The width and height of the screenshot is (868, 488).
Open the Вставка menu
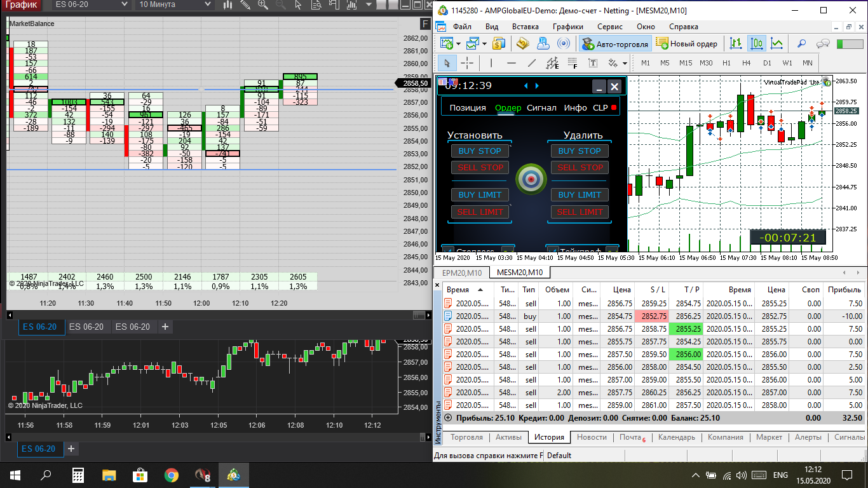pos(525,27)
